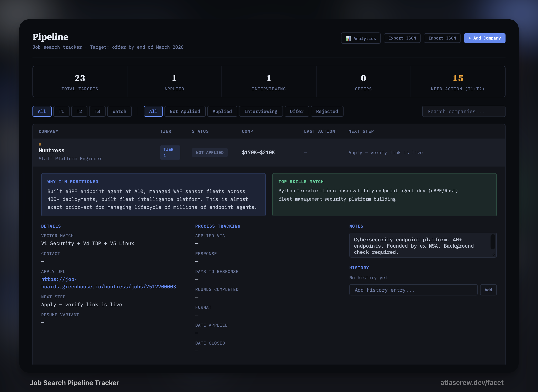Select the T1 tier filter
Screen dimensions: 538x392
[61, 111]
